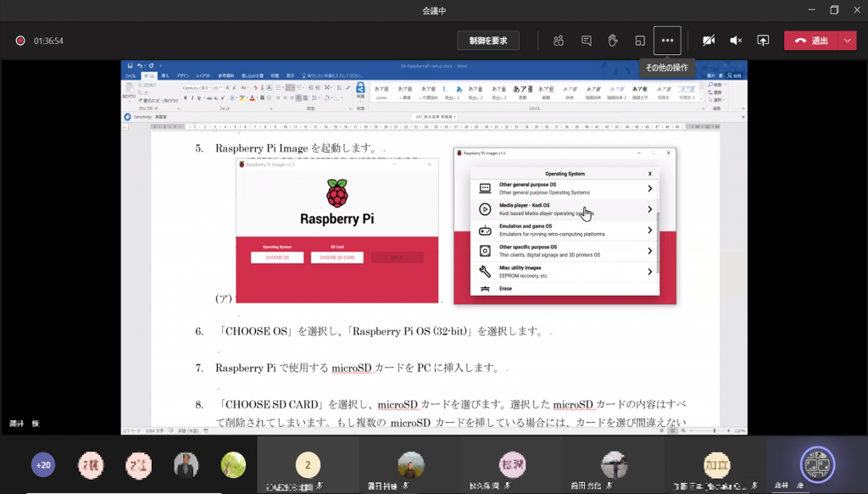Click the Save icon in Word title bar

click(x=130, y=66)
